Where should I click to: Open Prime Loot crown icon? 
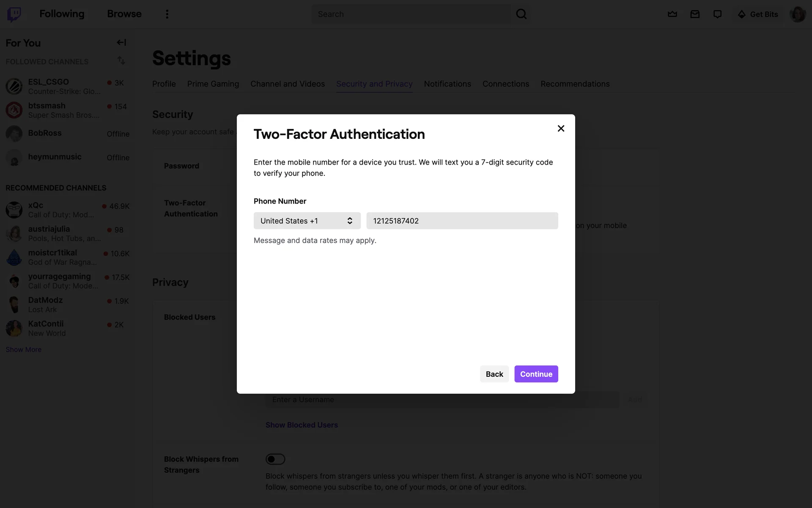click(672, 14)
